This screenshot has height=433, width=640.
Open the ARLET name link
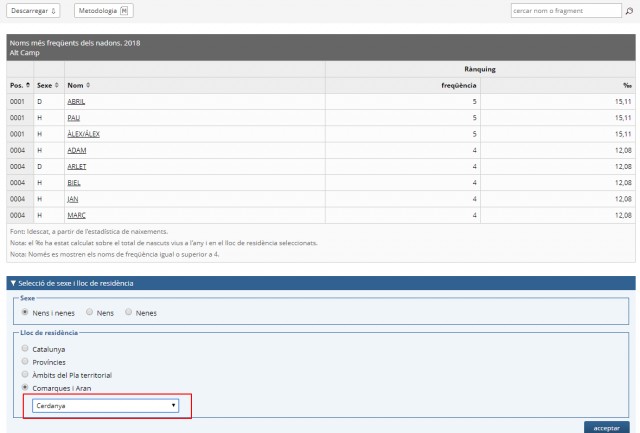tap(77, 166)
